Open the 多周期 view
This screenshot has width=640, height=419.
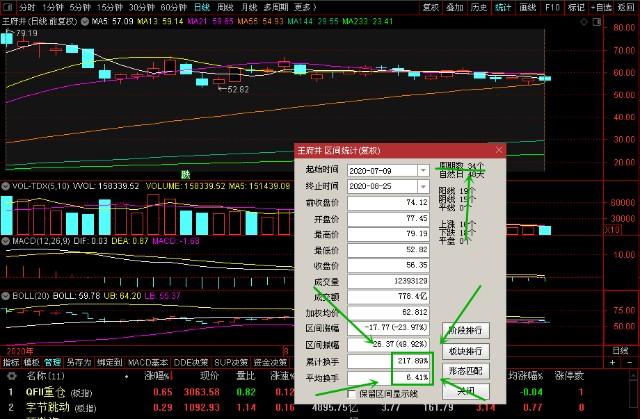pyautogui.click(x=276, y=7)
